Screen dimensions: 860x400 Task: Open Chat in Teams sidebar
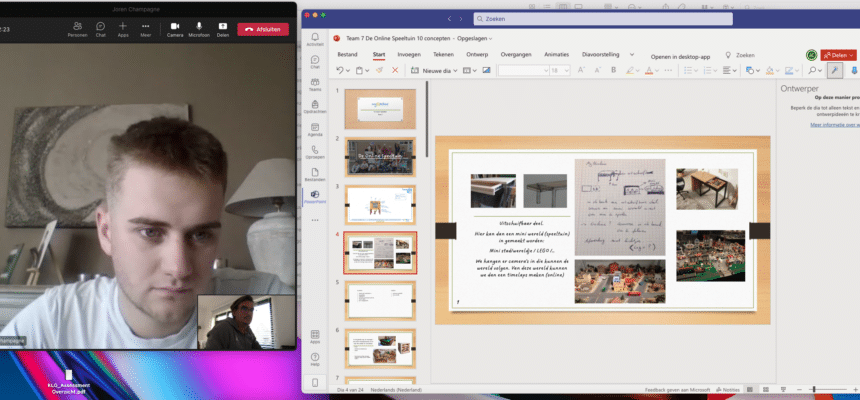315,62
